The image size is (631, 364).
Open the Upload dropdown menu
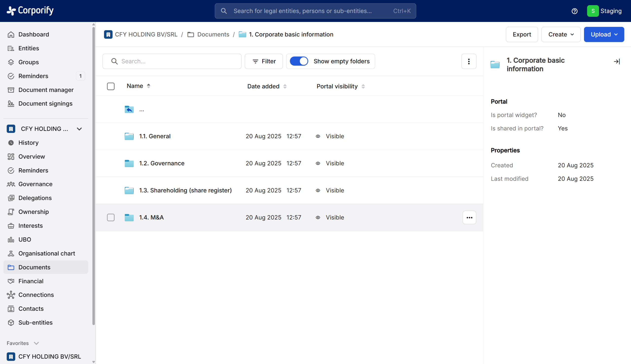tap(603, 35)
